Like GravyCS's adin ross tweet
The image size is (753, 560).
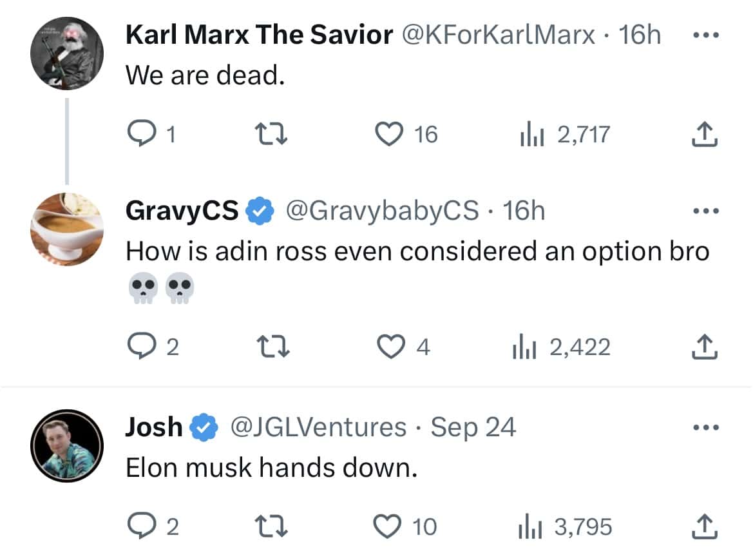point(390,347)
